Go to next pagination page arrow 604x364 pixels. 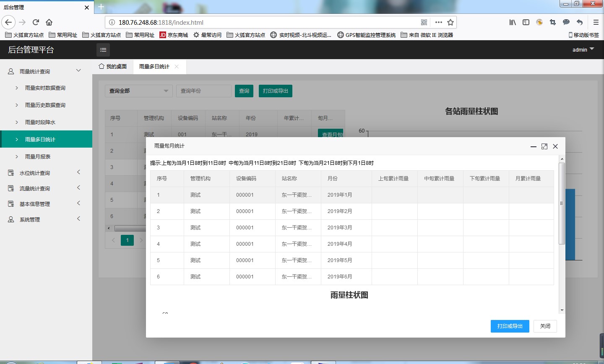pos(141,240)
